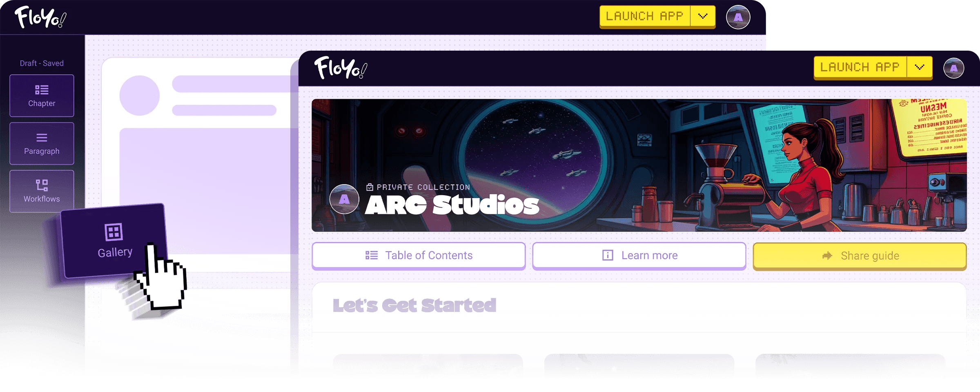Click Launch App button in back window
Image resolution: width=980 pixels, height=392 pixels.
pyautogui.click(x=645, y=16)
